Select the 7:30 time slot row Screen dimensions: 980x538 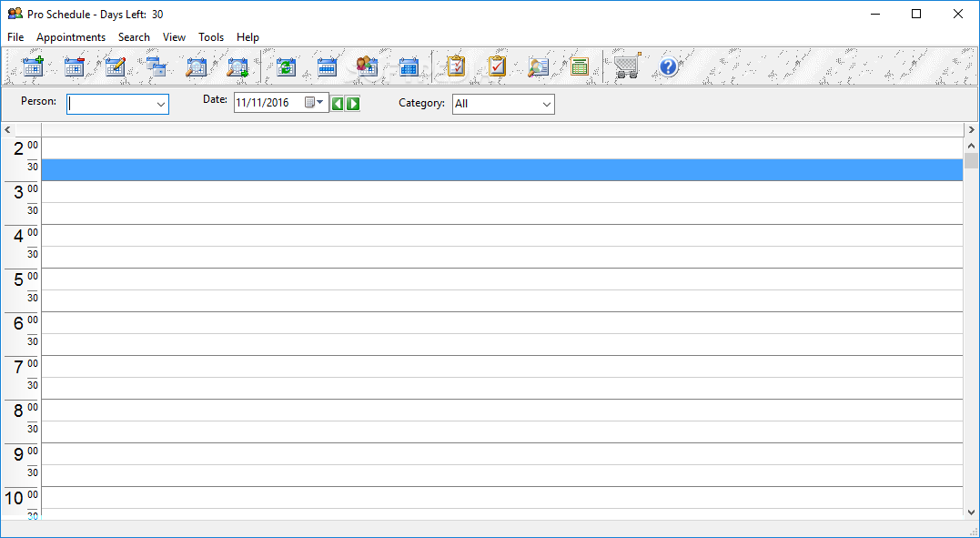coord(502,389)
